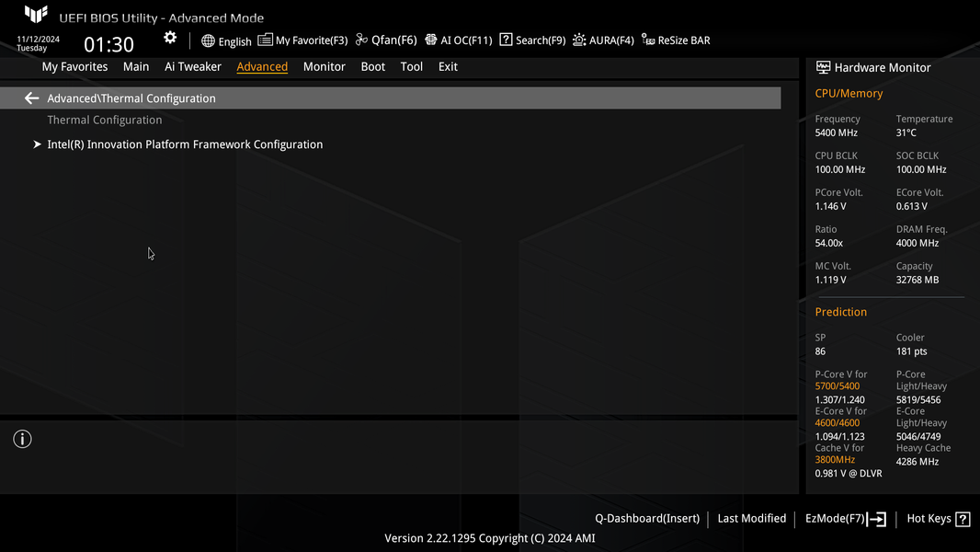Click the 31°C temperature value

906,132
